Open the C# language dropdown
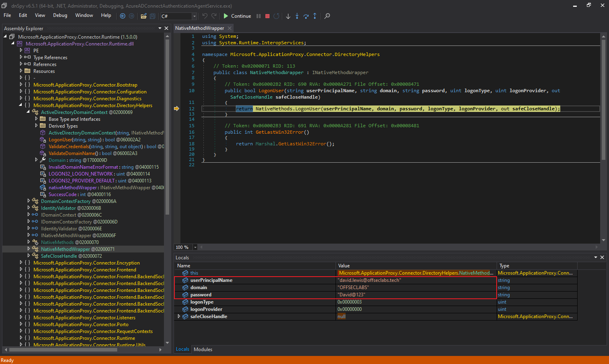This screenshot has height=364, width=609. (194, 16)
